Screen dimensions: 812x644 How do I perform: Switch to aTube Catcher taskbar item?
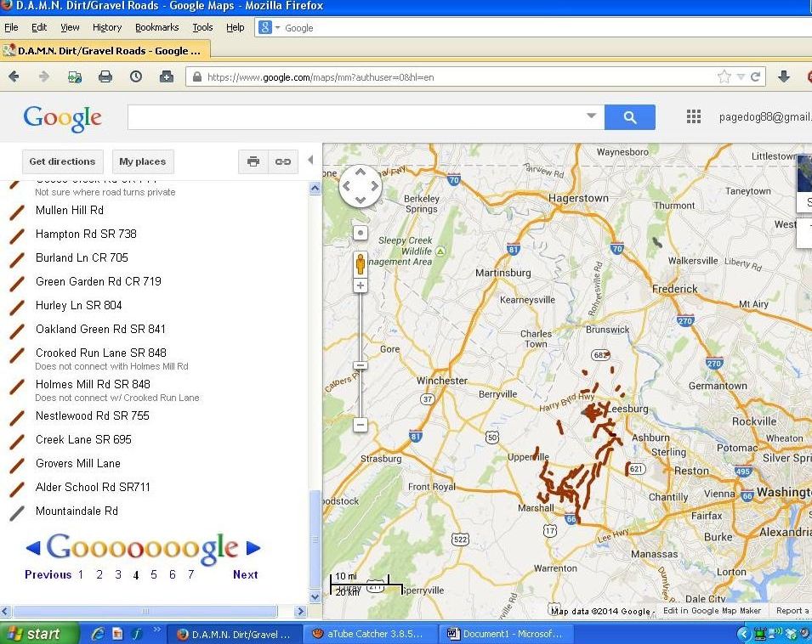[x=370, y=634]
